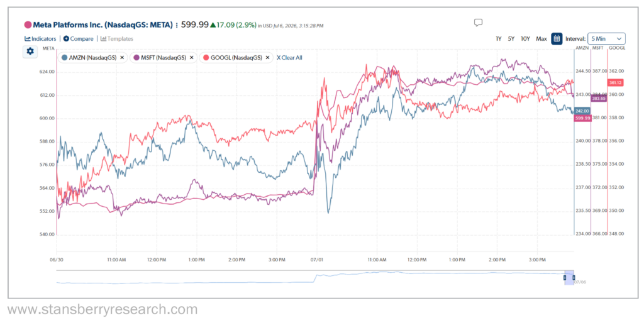
Task: Click the comment speech bubble icon
Action: pos(478,23)
